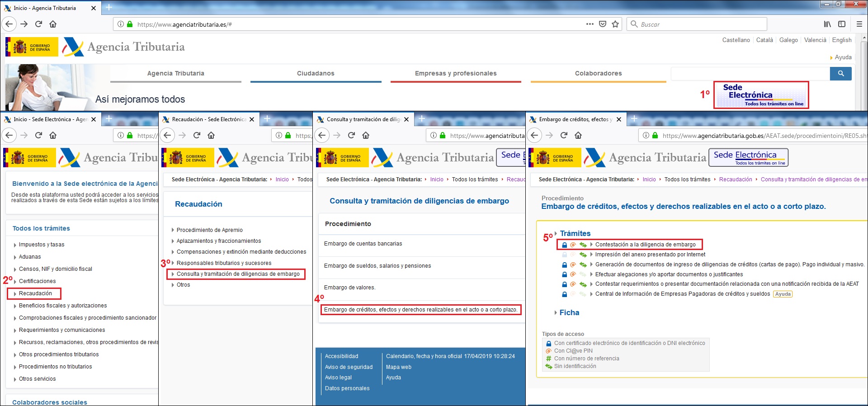Open page actions three-dots in top address bar
This screenshot has width=868, height=406.
590,24
